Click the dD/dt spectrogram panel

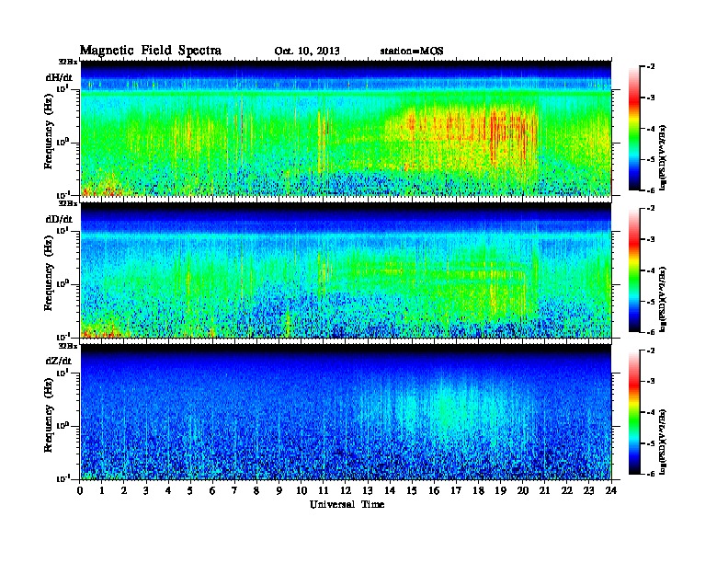click(x=346, y=270)
